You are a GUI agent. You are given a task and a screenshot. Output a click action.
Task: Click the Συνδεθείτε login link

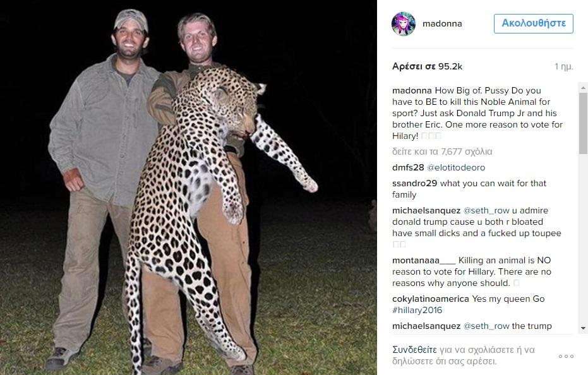pos(414,349)
